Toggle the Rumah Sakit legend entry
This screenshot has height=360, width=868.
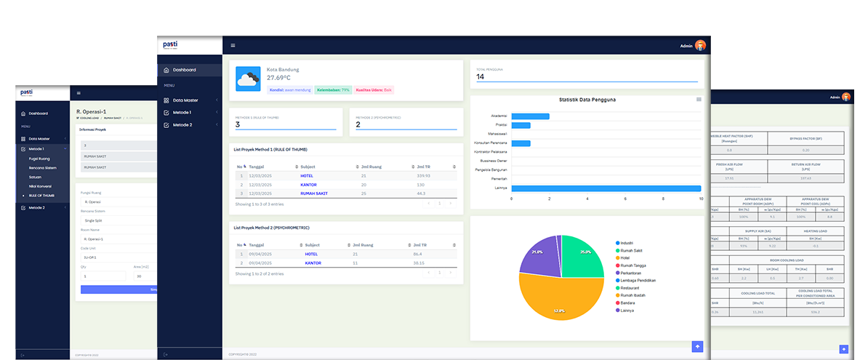point(628,250)
